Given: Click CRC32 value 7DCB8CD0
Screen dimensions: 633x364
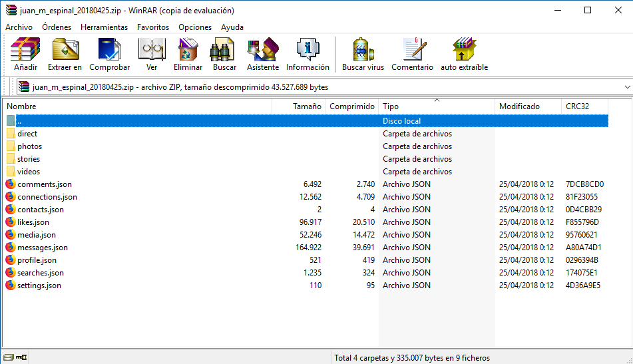Looking at the screenshot, I should (584, 184).
